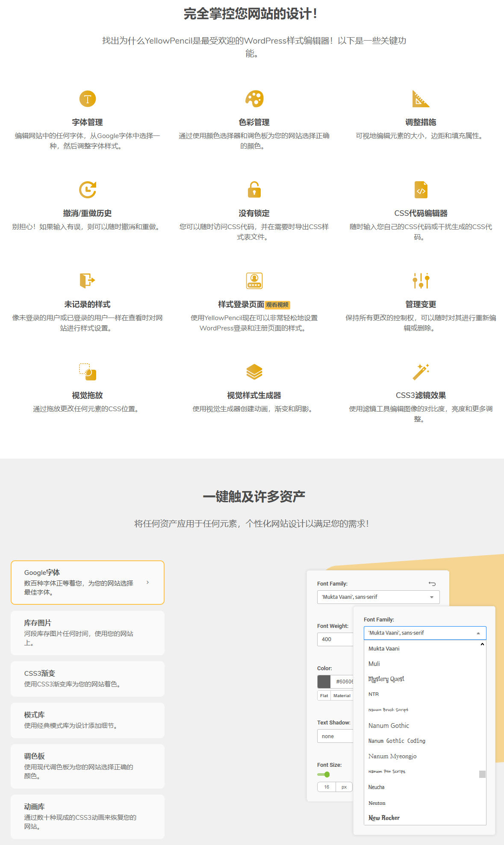Click the 完全掌控您网站的设计 page heading

251,14
